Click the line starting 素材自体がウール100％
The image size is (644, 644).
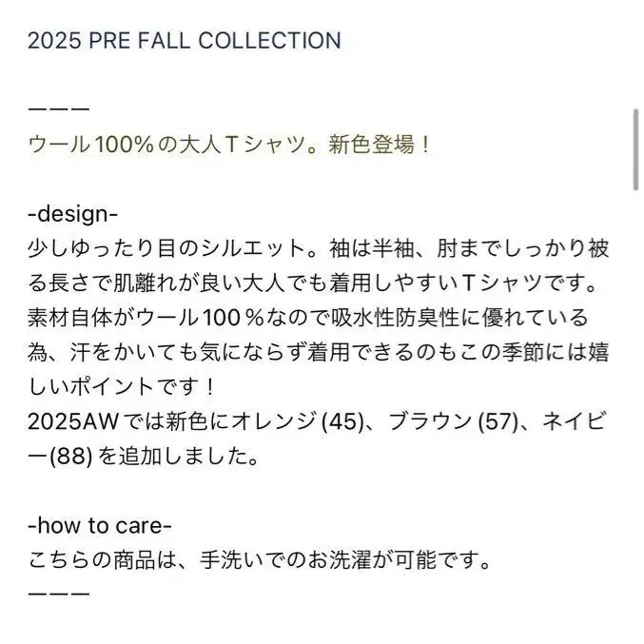(x=308, y=319)
